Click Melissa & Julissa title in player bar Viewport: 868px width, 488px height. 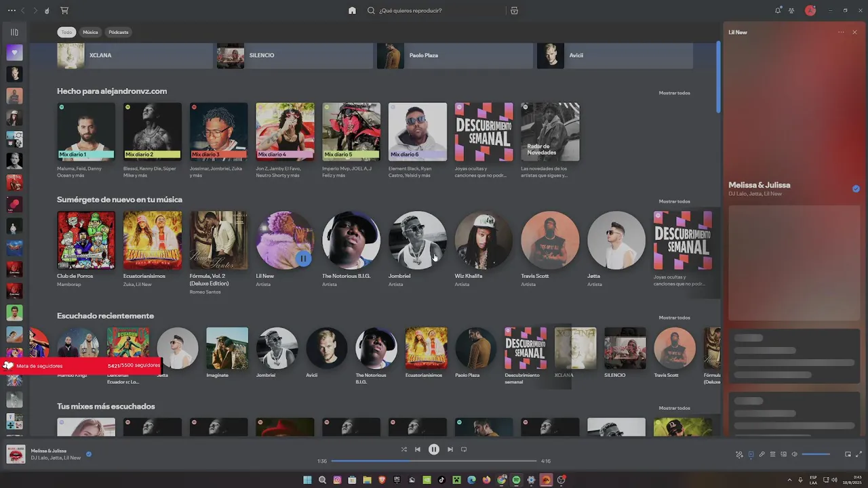[x=49, y=451]
